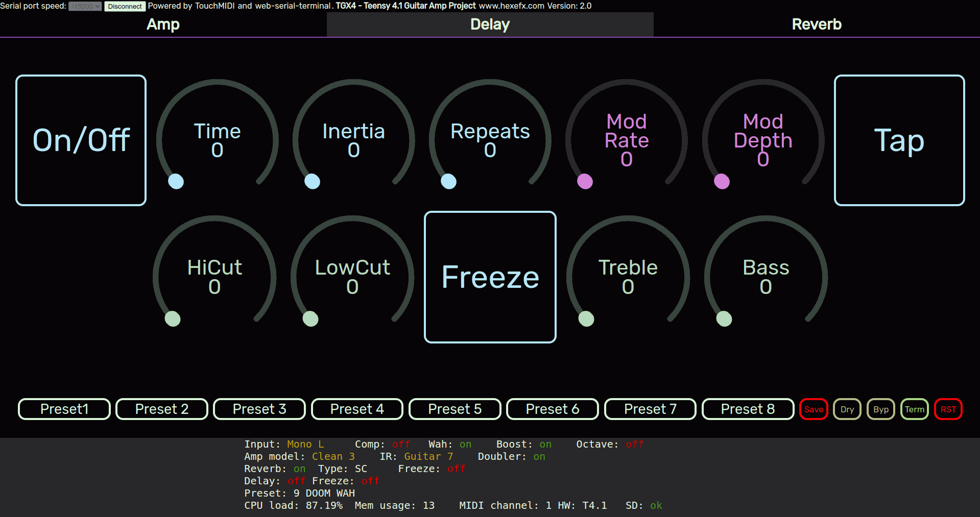The height and width of the screenshot is (517, 980).
Task: Load Preset 5
Action: (x=455, y=409)
